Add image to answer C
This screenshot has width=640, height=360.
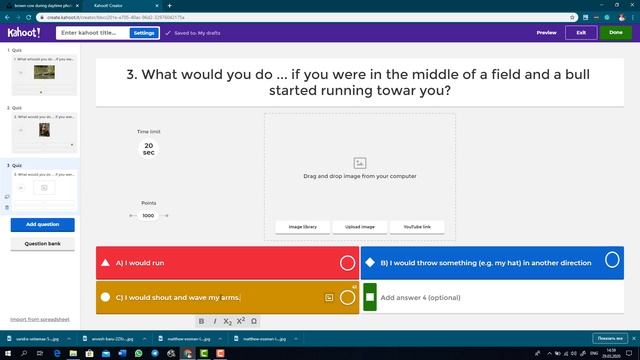329,298
